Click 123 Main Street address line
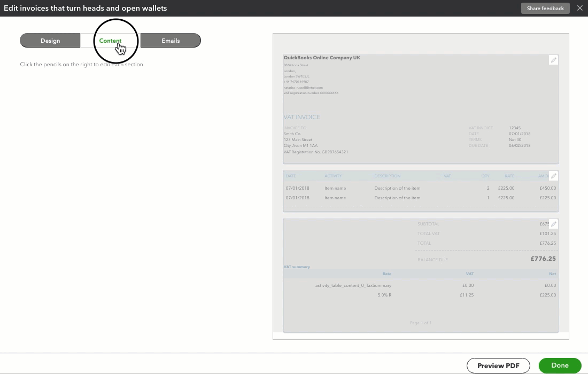Screen dimensions: 588x374 [298, 139]
